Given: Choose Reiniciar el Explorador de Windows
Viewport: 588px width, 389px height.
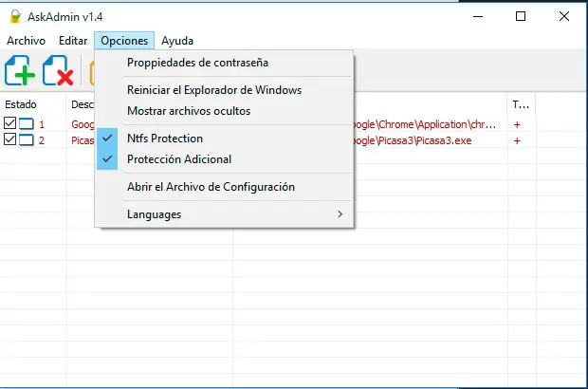Looking at the screenshot, I should (x=214, y=90).
